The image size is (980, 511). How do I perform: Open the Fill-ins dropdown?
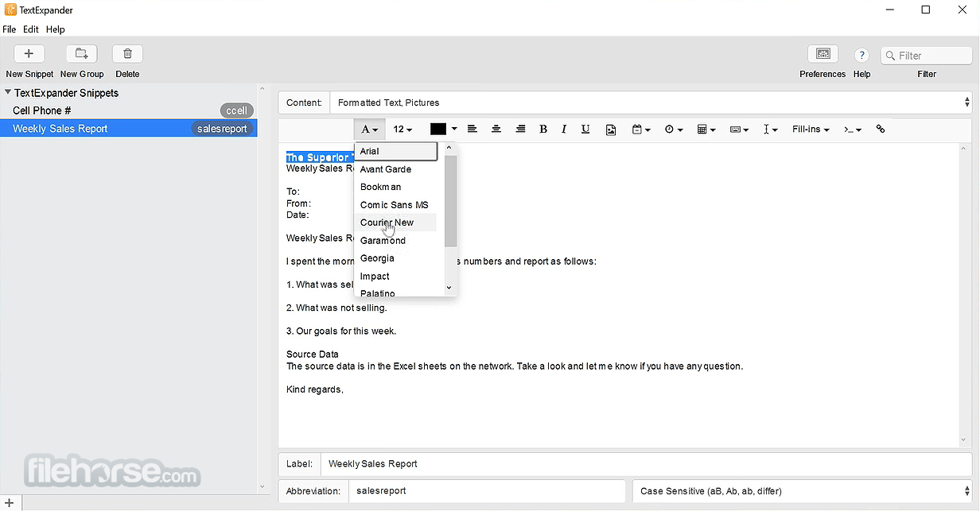[x=811, y=129]
